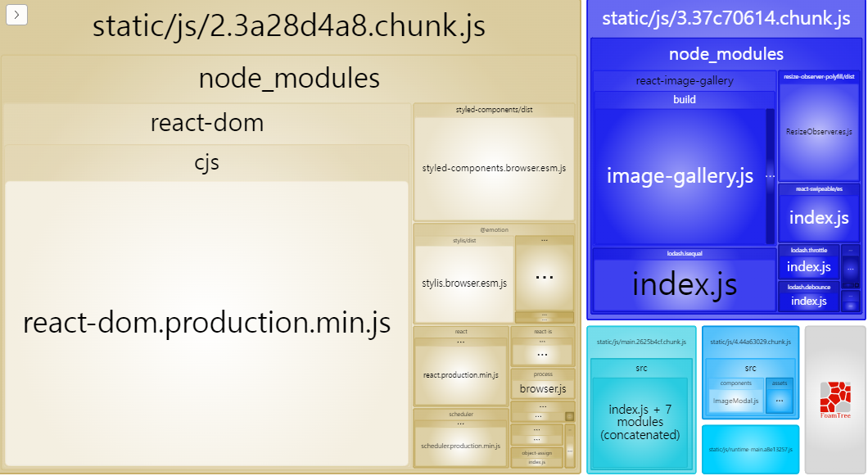The image size is (868, 476).
Task: Click the FoamTree logo
Action: (x=834, y=400)
